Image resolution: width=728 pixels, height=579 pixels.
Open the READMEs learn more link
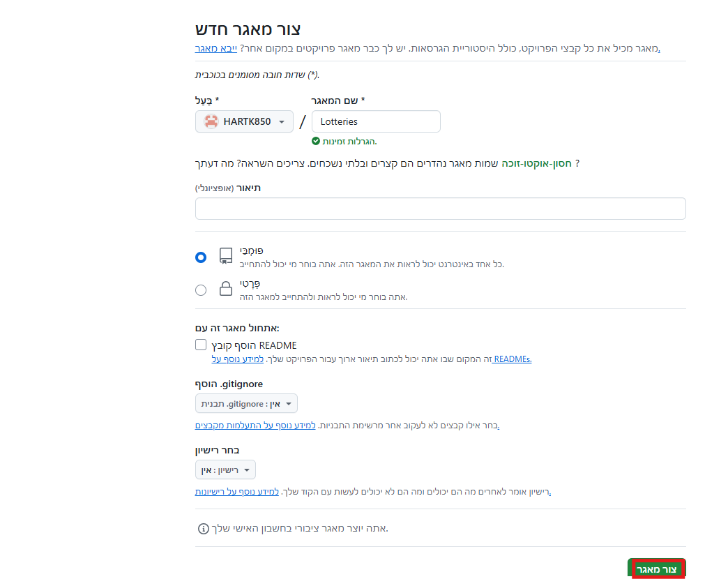point(512,359)
